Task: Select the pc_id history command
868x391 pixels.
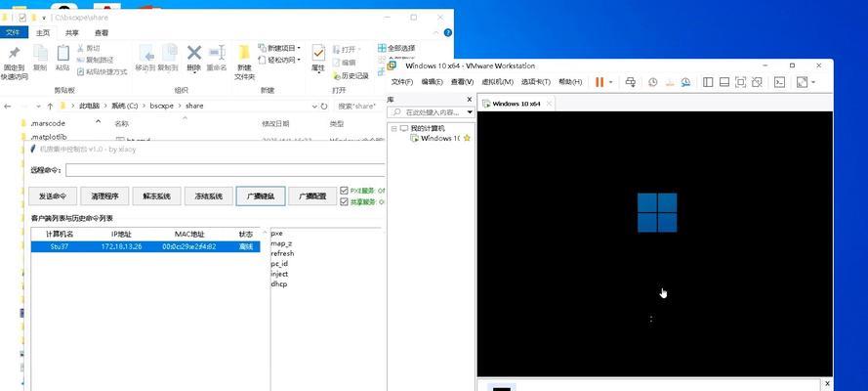Action: (x=279, y=264)
